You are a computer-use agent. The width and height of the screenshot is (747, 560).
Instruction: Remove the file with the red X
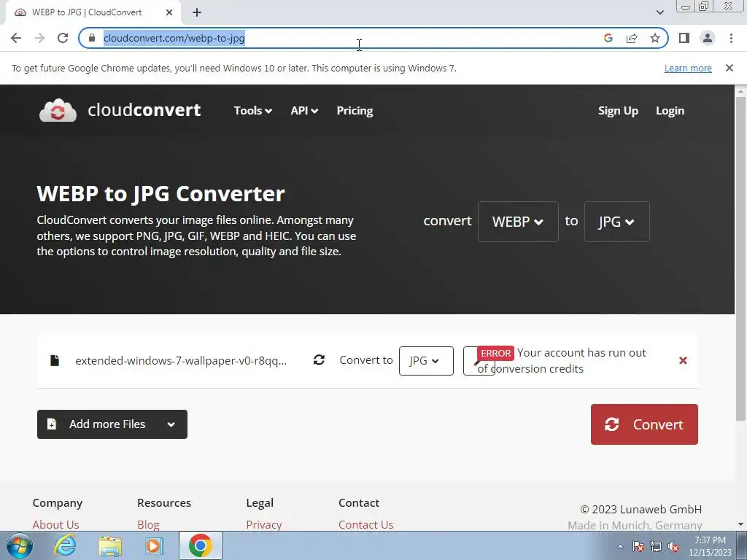(683, 360)
